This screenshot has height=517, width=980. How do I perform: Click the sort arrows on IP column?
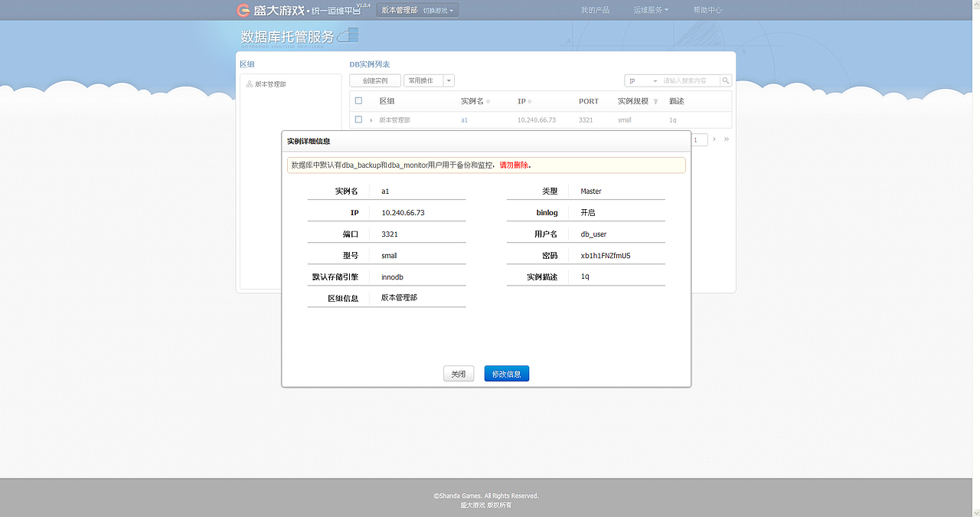click(x=529, y=101)
